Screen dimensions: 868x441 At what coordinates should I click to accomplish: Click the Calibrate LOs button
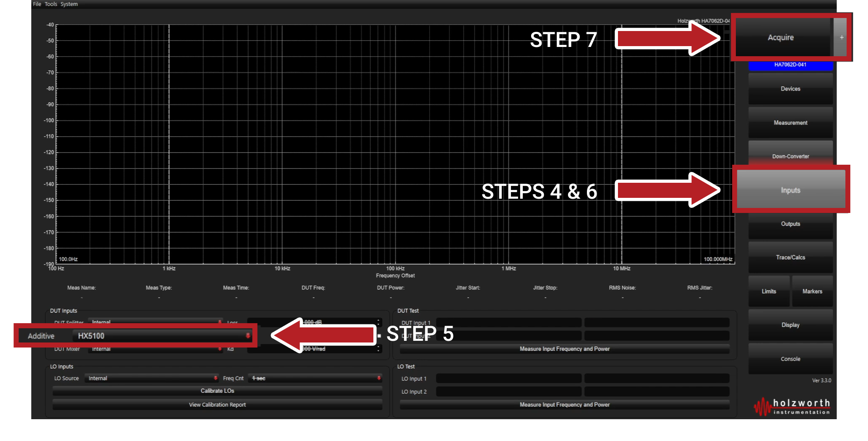217,391
